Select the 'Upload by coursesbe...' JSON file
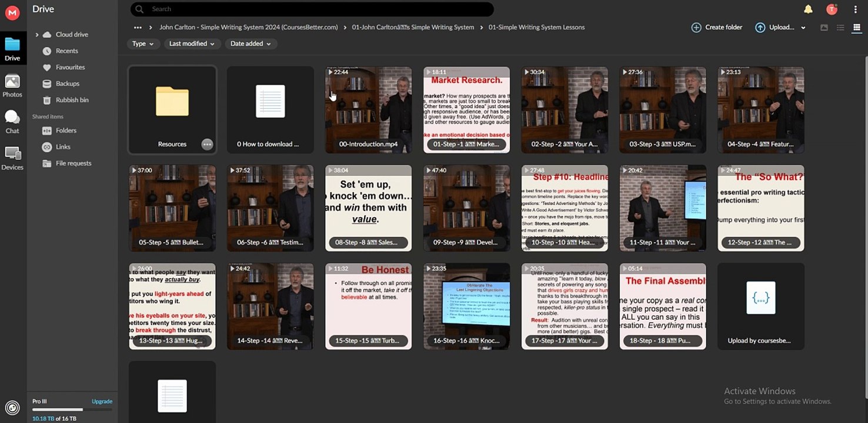 coord(761,306)
